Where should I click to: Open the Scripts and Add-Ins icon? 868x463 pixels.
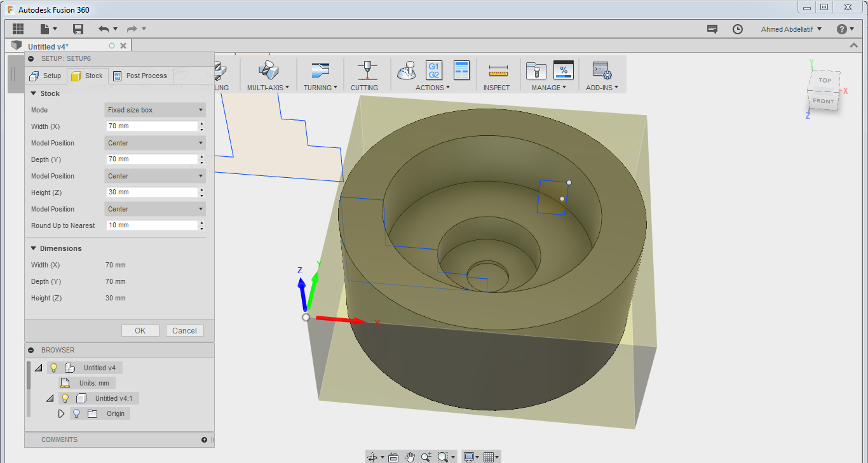point(602,70)
